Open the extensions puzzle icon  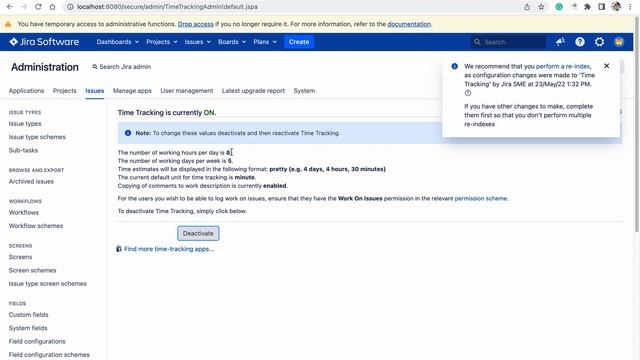(587, 7)
